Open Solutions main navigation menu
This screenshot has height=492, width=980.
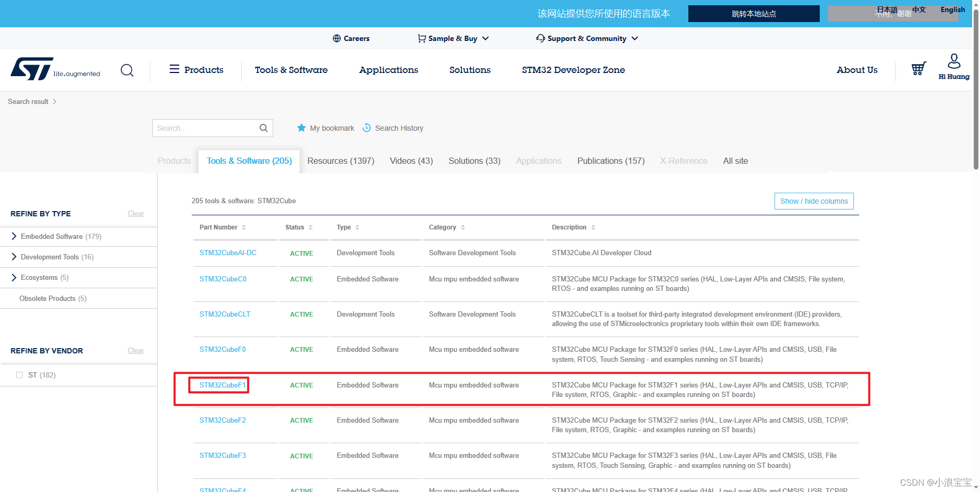click(470, 70)
